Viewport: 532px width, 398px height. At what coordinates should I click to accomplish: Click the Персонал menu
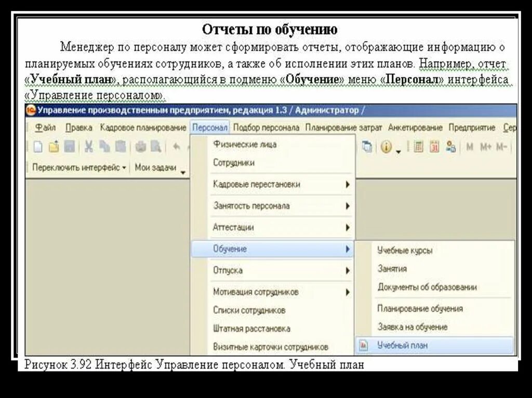pyautogui.click(x=210, y=128)
